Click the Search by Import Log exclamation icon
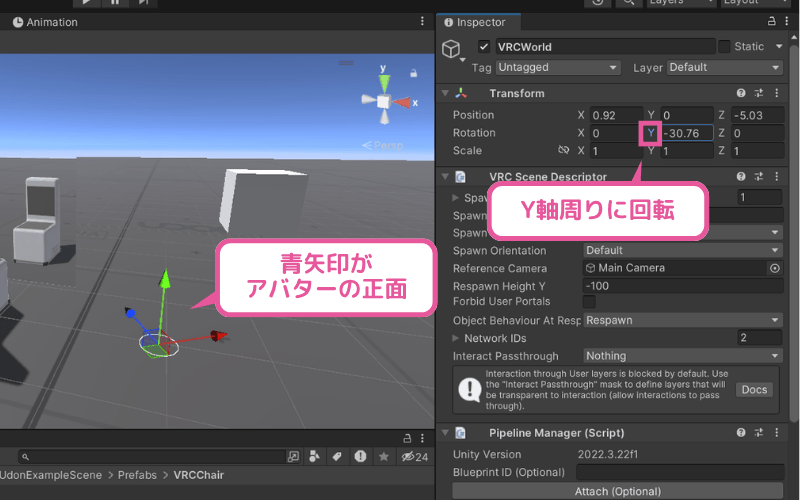800x500 pixels. click(360, 456)
